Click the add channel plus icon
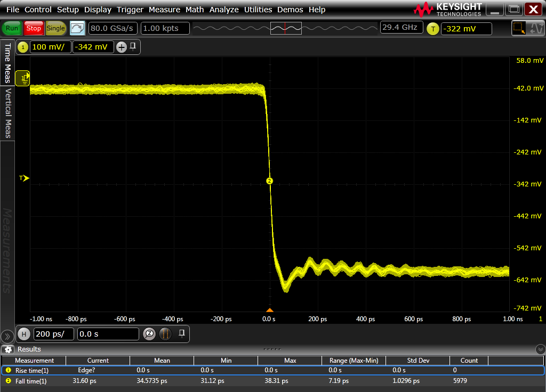 tap(122, 47)
